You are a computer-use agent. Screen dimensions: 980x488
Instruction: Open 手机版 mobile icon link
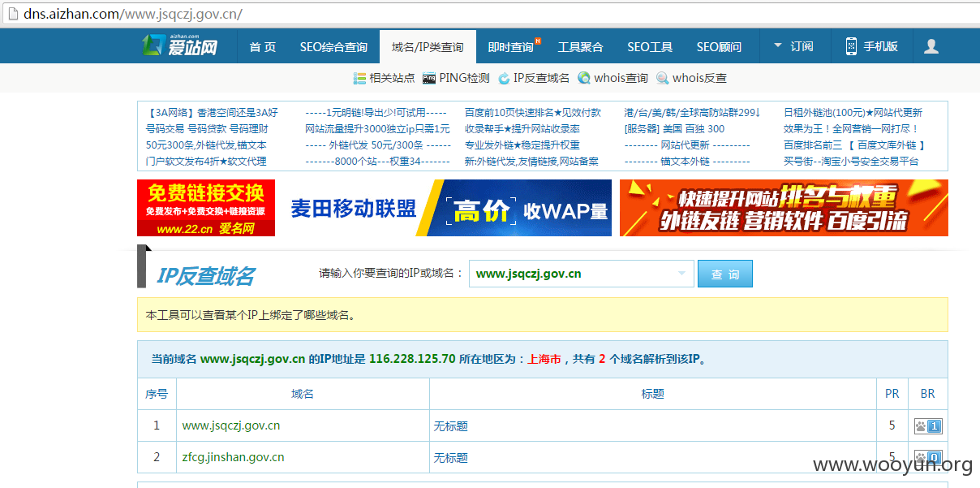(871, 46)
